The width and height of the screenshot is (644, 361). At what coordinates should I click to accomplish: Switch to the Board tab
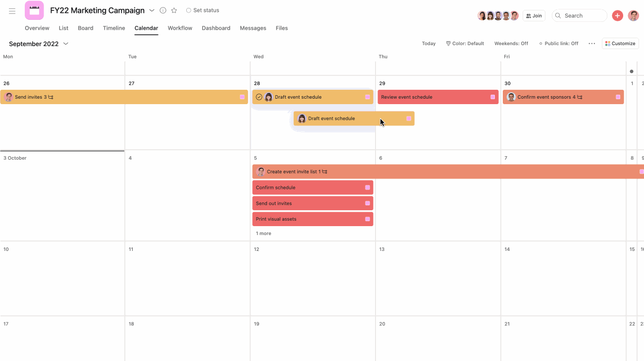coord(85,28)
